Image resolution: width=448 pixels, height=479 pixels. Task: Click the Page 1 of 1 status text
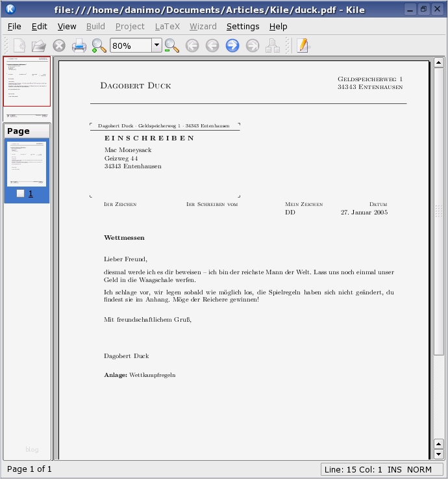tap(29, 469)
